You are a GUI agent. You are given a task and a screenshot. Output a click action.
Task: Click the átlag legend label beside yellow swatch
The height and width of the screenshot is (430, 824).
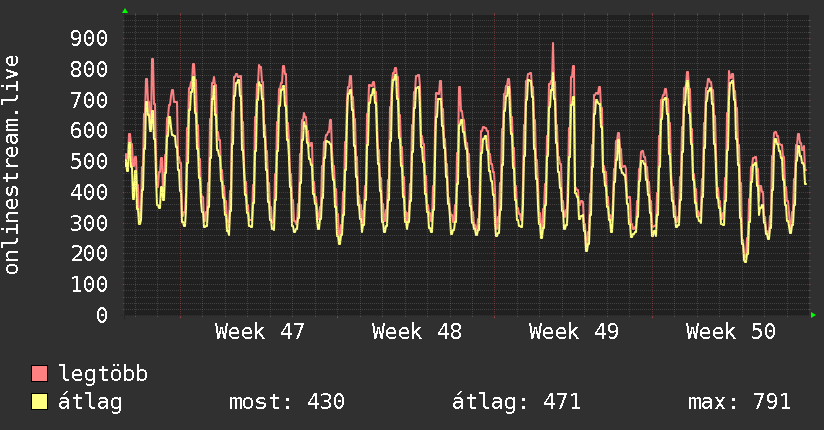click(x=90, y=402)
